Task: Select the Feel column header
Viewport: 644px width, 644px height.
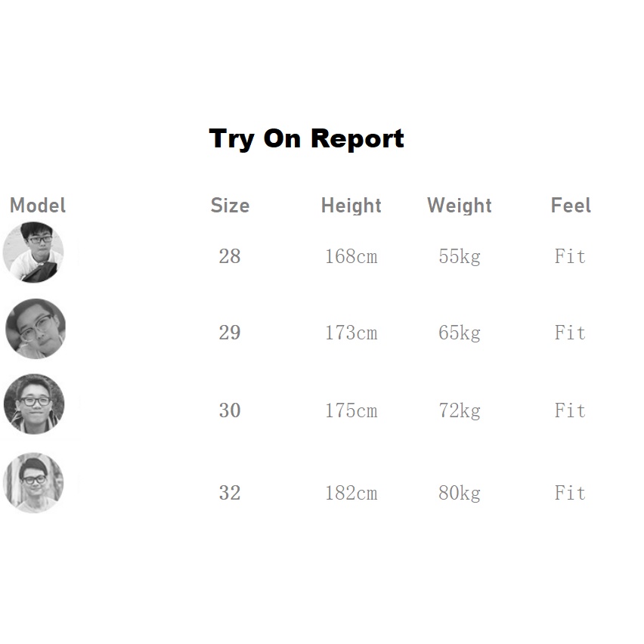Action: [x=571, y=206]
